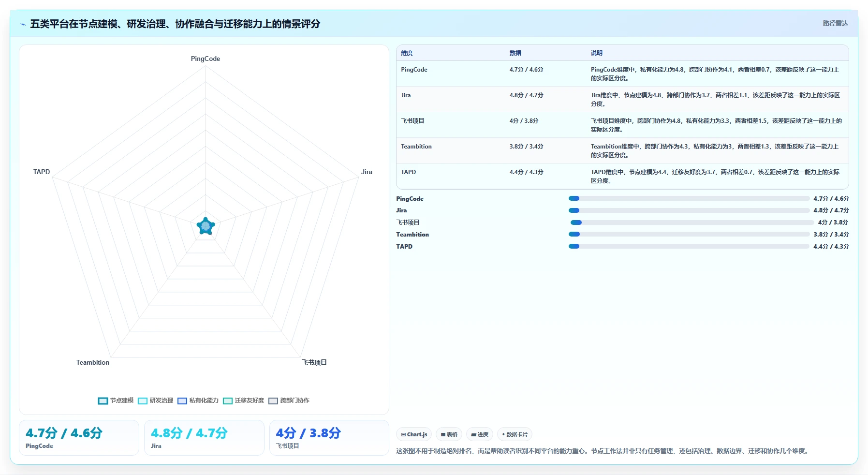This screenshot has width=868, height=475.
Task: Select the 4分 / 3.8分 飞书项目 card
Action: click(x=329, y=438)
